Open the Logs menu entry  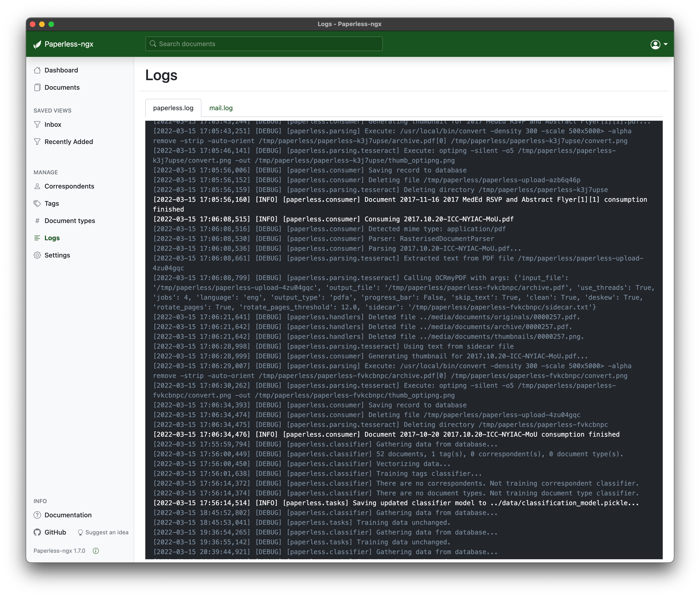[x=52, y=238]
